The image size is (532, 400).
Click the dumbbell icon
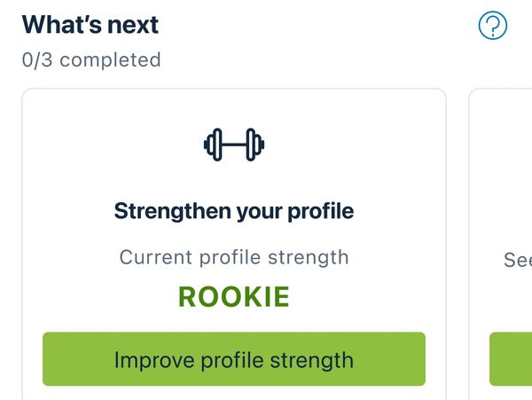(x=234, y=144)
